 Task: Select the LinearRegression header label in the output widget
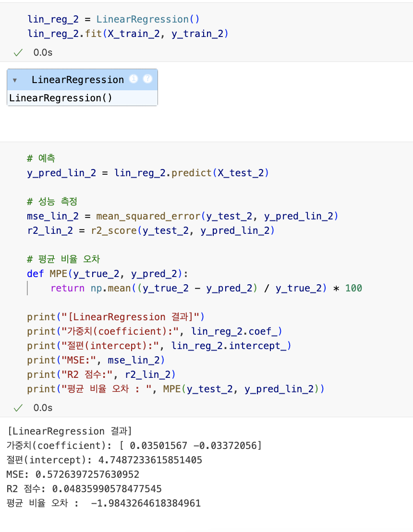78,80
